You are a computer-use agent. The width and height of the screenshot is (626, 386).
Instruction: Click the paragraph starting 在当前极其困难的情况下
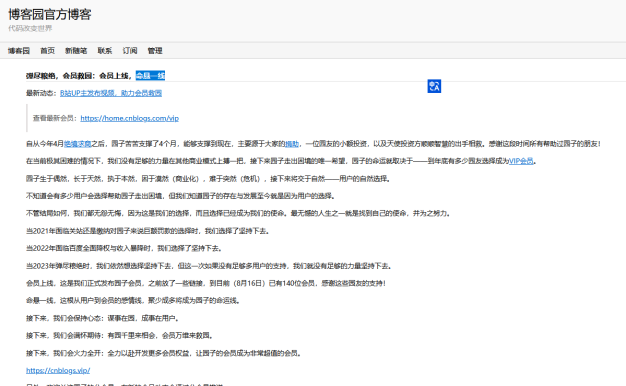point(281,161)
